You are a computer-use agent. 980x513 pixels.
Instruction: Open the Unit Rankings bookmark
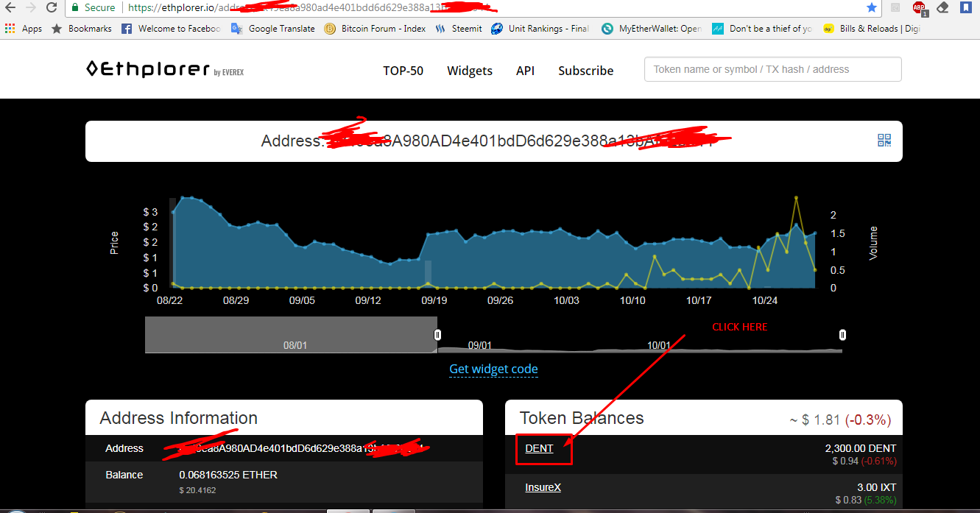[540, 29]
